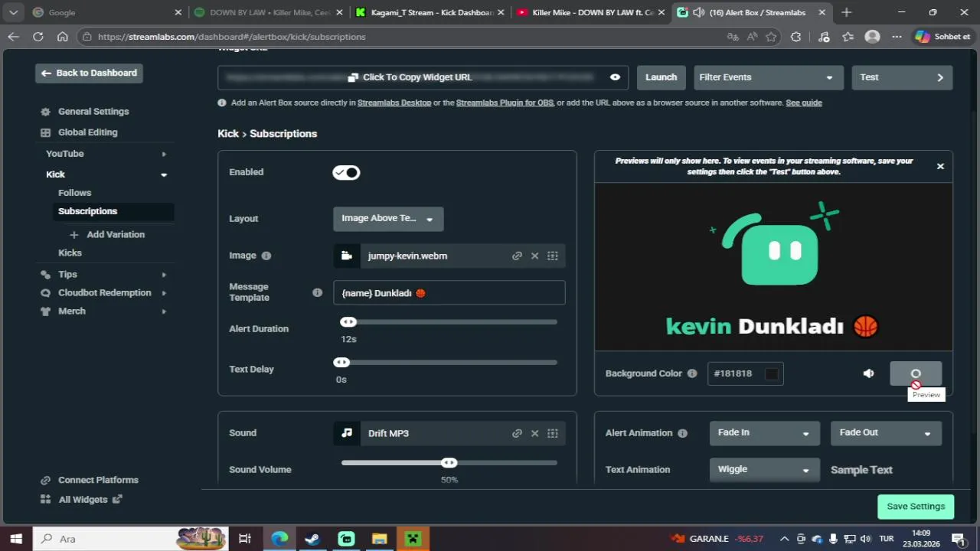Click the info icon beside Message Template

pos(317,292)
